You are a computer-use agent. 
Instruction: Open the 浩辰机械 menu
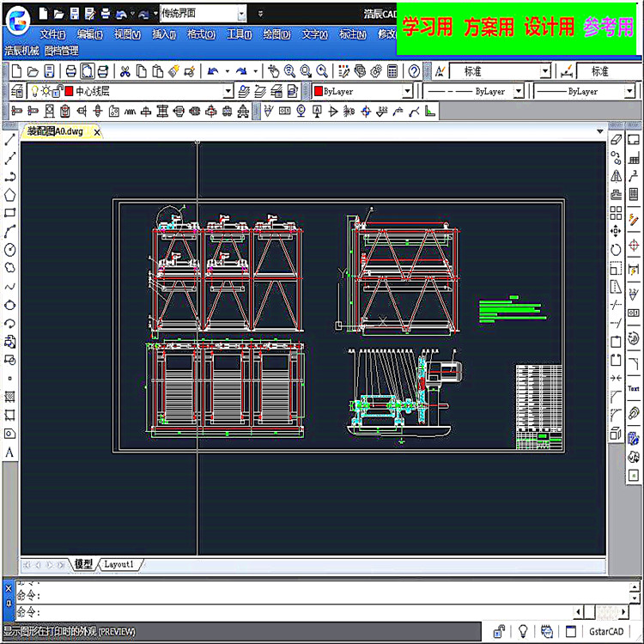21,51
